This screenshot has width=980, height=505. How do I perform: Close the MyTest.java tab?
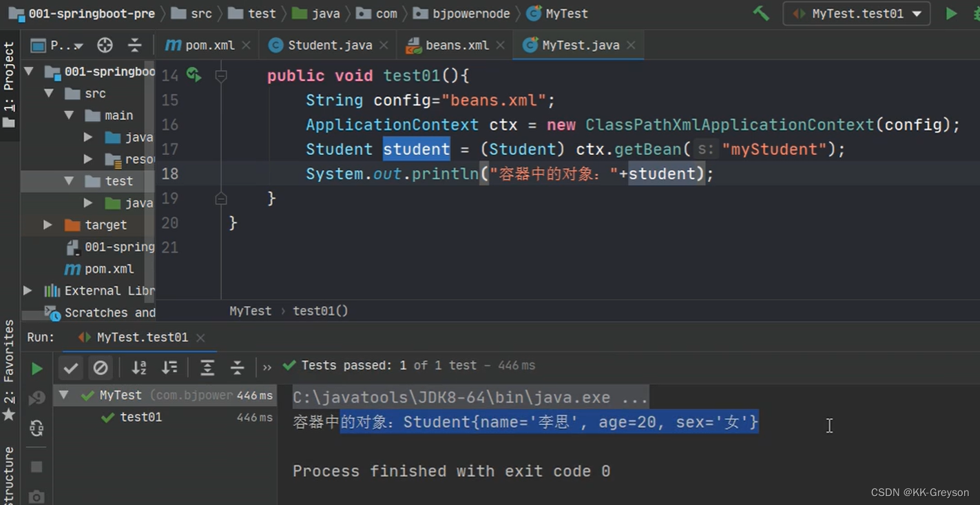631,45
